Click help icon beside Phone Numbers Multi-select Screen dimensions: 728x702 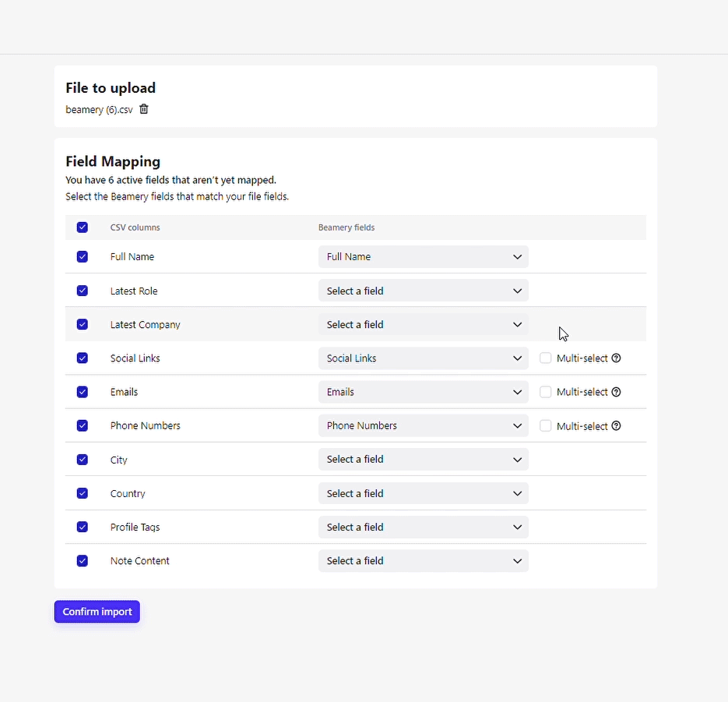coord(617,426)
